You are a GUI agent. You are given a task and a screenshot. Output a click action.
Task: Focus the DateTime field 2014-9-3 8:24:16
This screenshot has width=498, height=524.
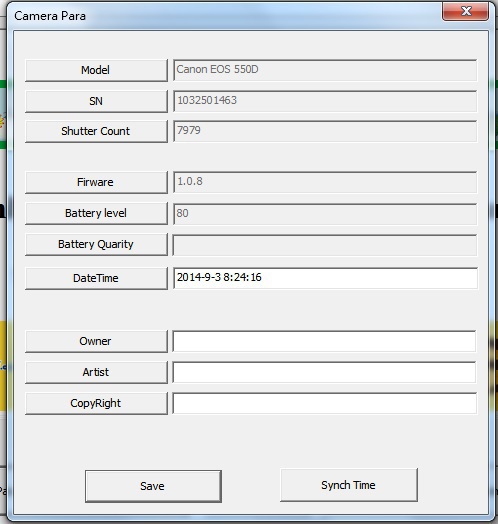tap(325, 278)
